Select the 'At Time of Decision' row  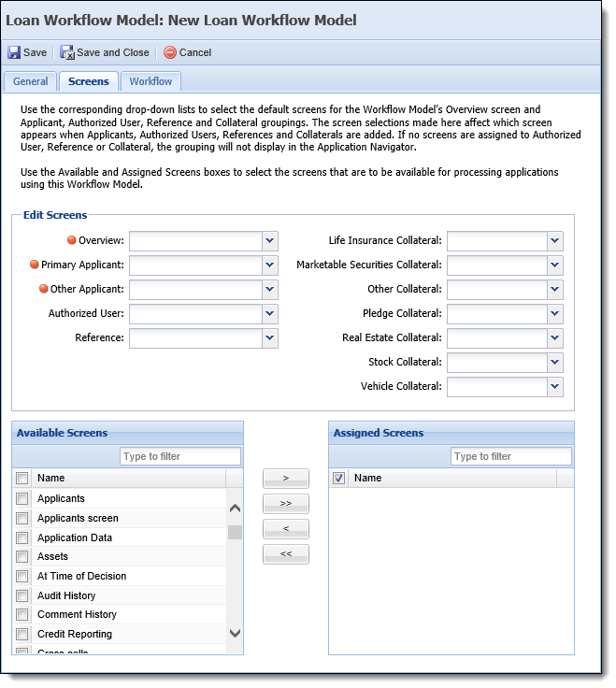click(x=81, y=576)
